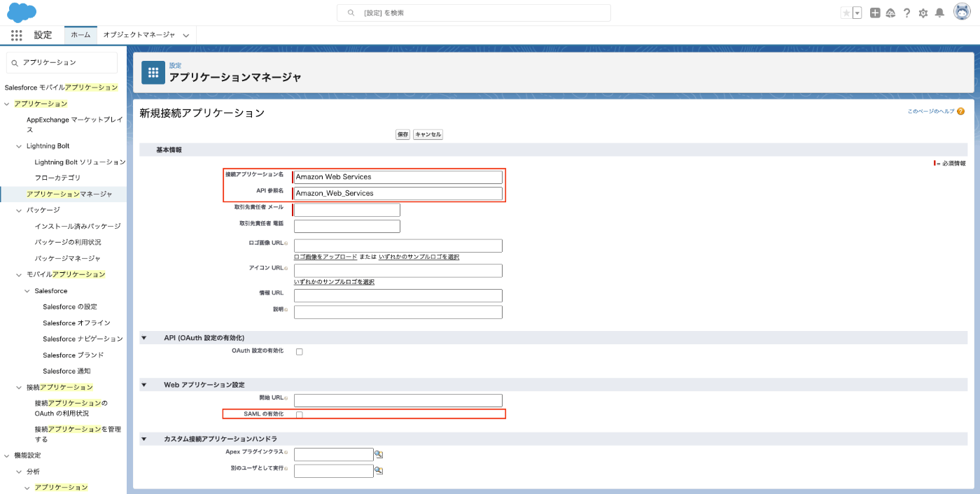Click the info icon beside 説明 label
The width and height of the screenshot is (980, 494).
[x=286, y=309]
